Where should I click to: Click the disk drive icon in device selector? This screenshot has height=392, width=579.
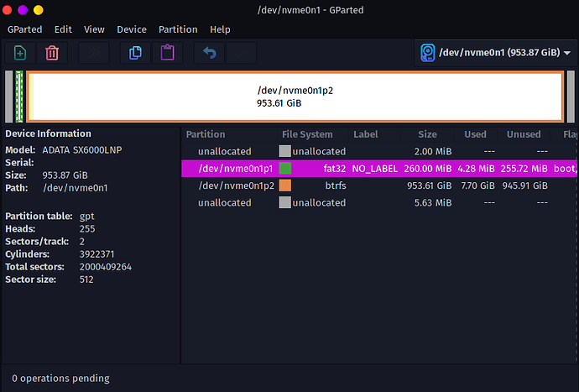[x=427, y=53]
